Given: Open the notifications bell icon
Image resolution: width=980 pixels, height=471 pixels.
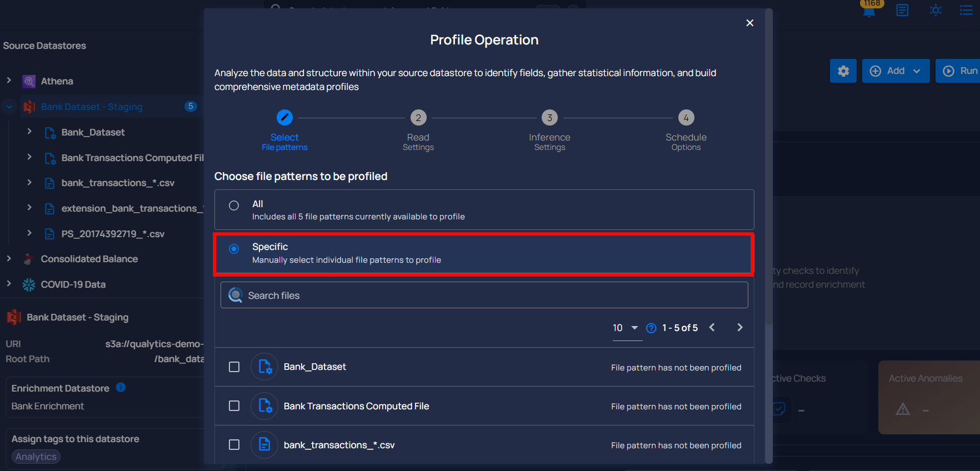Looking at the screenshot, I should pyautogui.click(x=869, y=11).
